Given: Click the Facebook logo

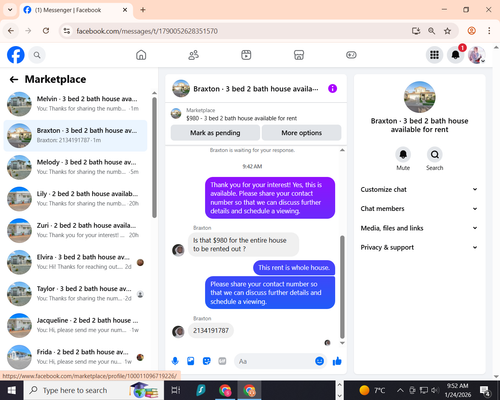Looking at the screenshot, I should (16, 55).
